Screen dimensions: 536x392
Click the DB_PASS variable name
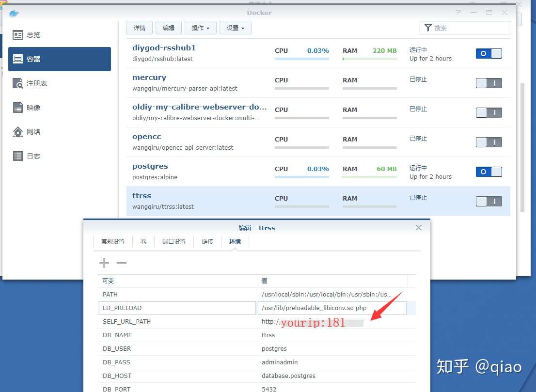click(117, 362)
